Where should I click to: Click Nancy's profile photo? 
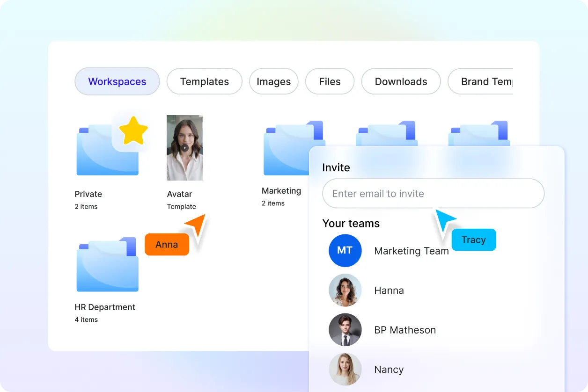[345, 369]
